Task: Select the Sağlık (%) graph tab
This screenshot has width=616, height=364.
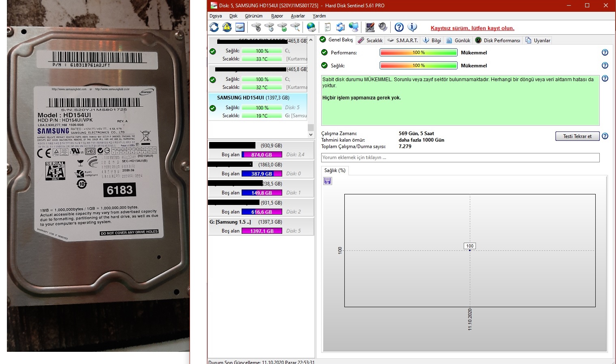Action: [335, 170]
